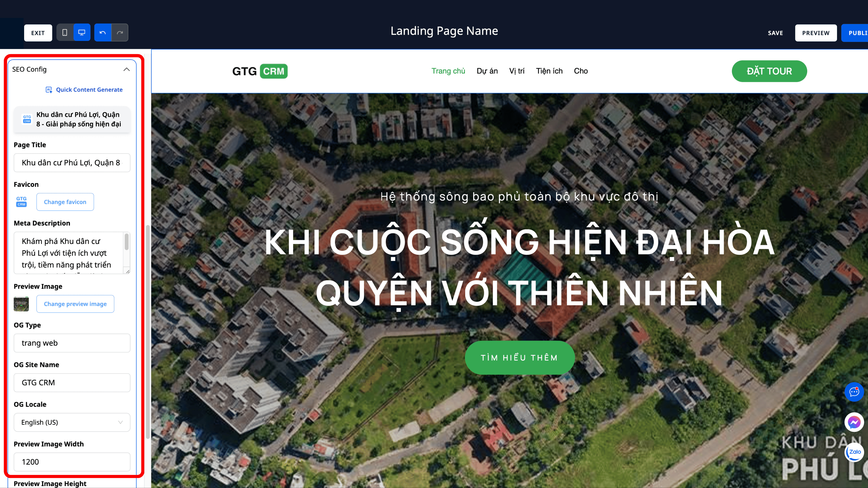
Task: Select Trang chủ navigation item
Action: tap(448, 71)
